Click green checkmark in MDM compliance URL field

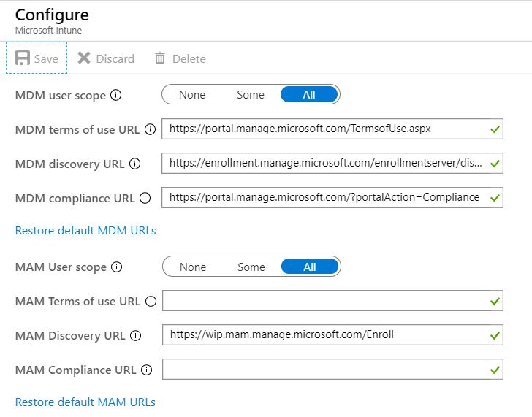point(495,198)
